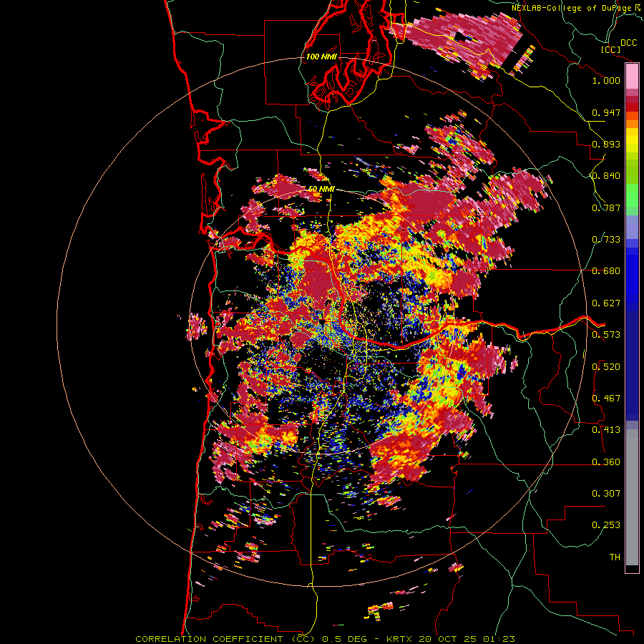Viewport: 644px width, 644px height.
Task: Click the 0.733 scale value
Action: [606, 240]
